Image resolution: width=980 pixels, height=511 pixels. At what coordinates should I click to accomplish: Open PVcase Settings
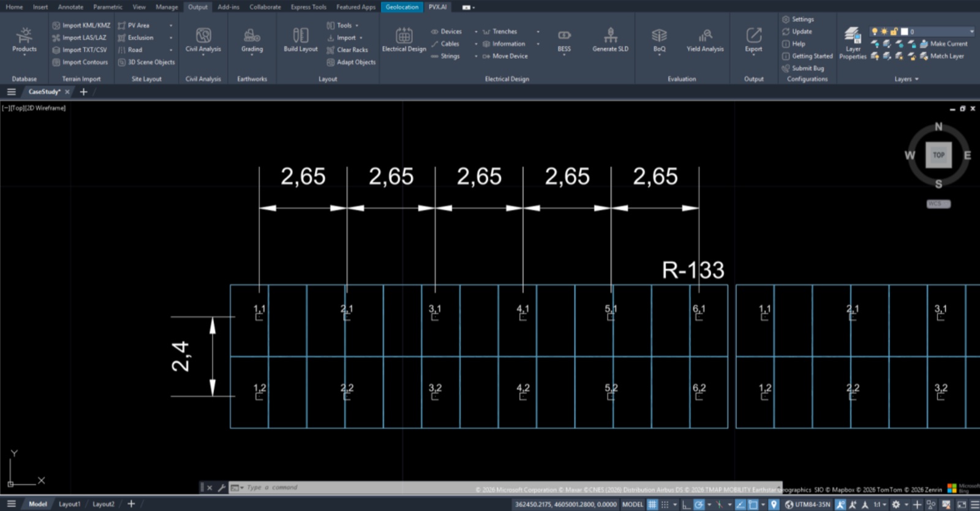797,19
